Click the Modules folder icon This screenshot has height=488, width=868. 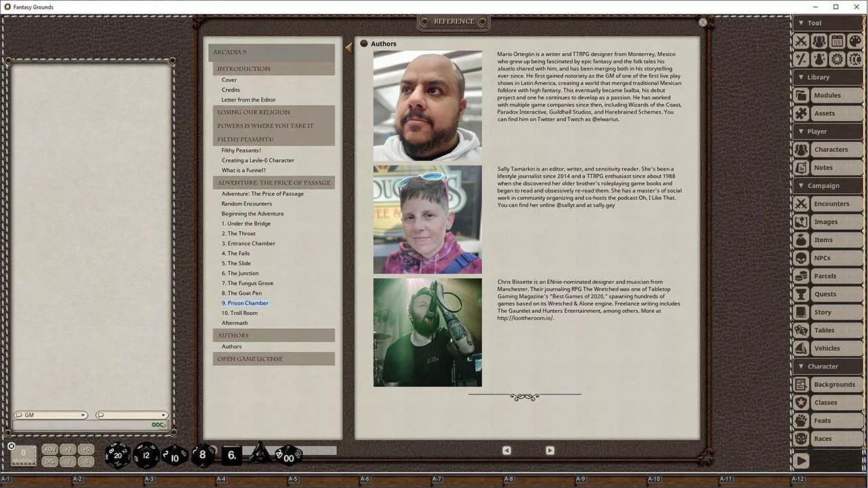pos(802,96)
